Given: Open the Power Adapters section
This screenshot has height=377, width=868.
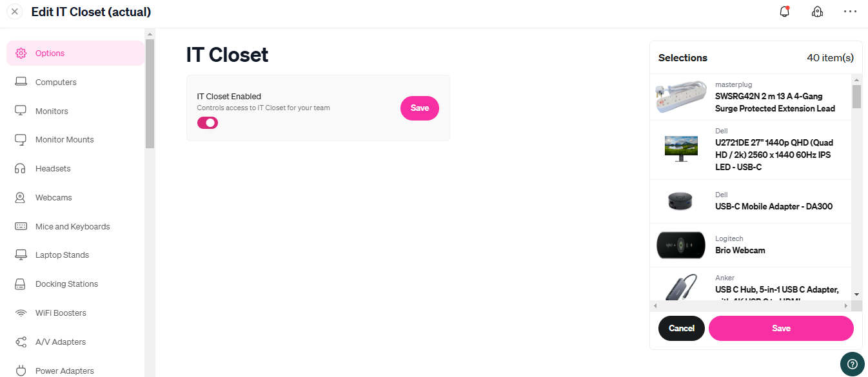Looking at the screenshot, I should (64, 371).
